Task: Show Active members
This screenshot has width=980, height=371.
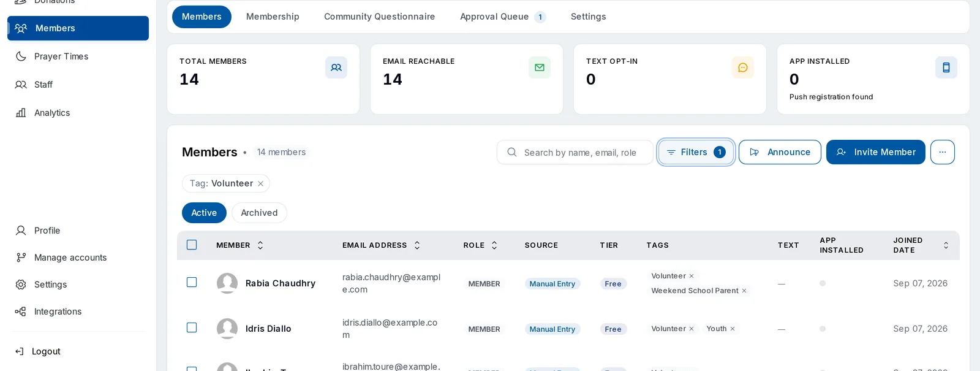Action: [x=204, y=213]
